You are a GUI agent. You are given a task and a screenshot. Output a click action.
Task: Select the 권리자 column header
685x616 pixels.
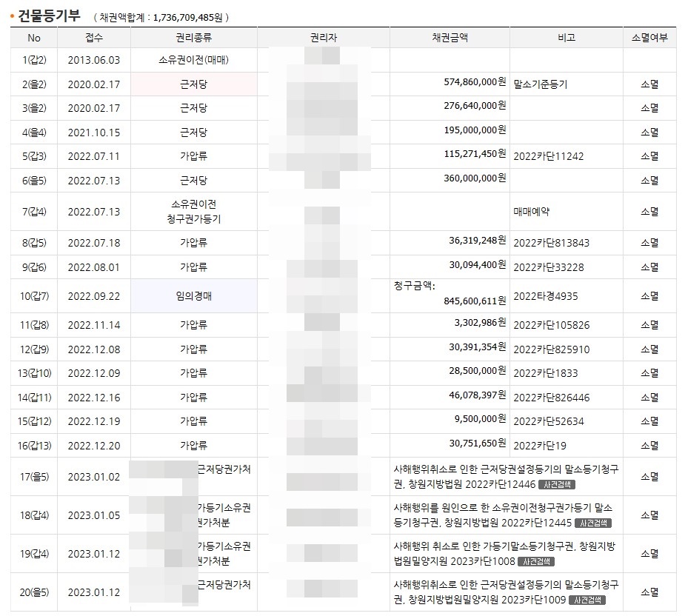[324, 38]
